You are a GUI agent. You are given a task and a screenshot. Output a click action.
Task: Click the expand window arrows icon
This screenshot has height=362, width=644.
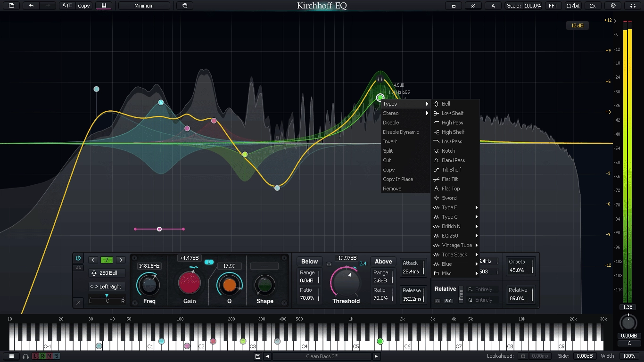(x=633, y=6)
